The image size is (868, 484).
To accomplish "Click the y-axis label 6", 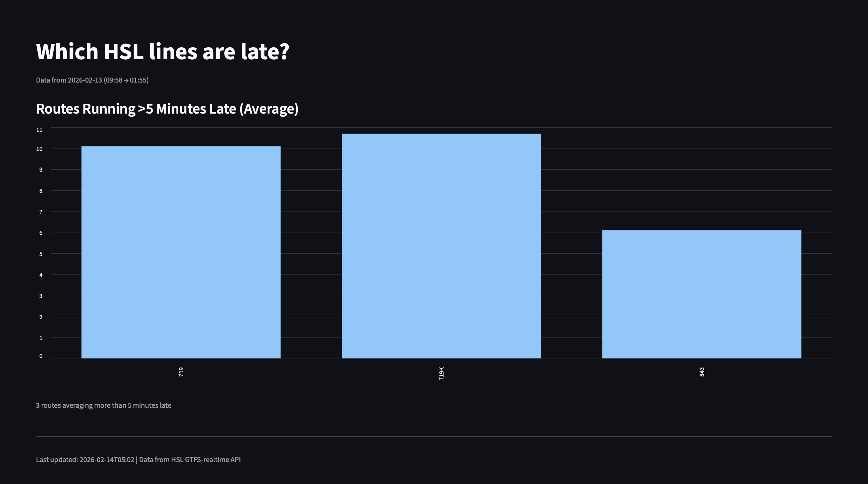I will pyautogui.click(x=41, y=233).
